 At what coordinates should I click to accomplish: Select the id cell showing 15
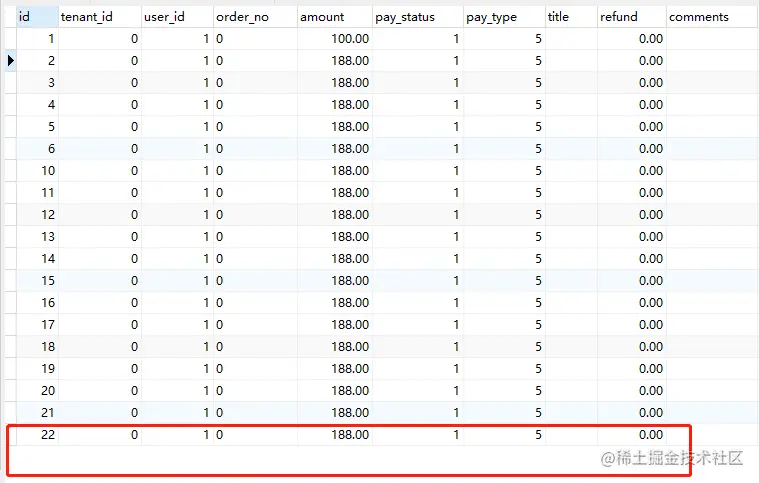[37, 281]
